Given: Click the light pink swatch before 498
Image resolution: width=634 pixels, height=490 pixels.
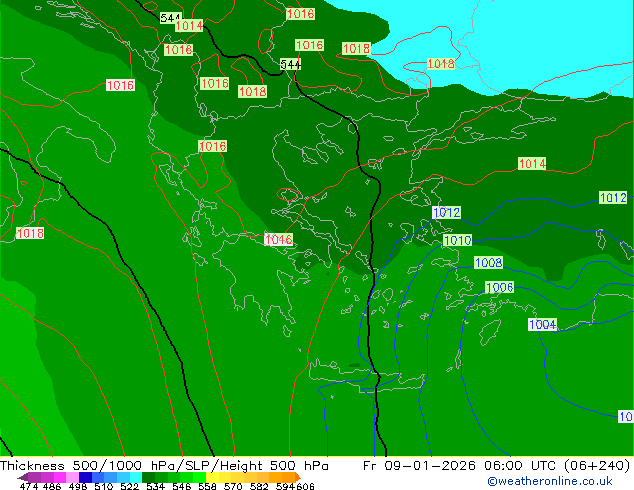Looking at the screenshot, I should coord(72,477).
